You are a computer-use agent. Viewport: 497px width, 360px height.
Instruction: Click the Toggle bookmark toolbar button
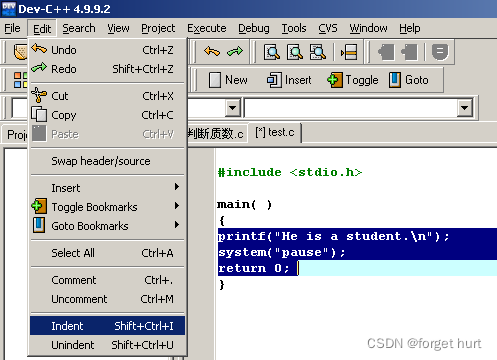353,80
